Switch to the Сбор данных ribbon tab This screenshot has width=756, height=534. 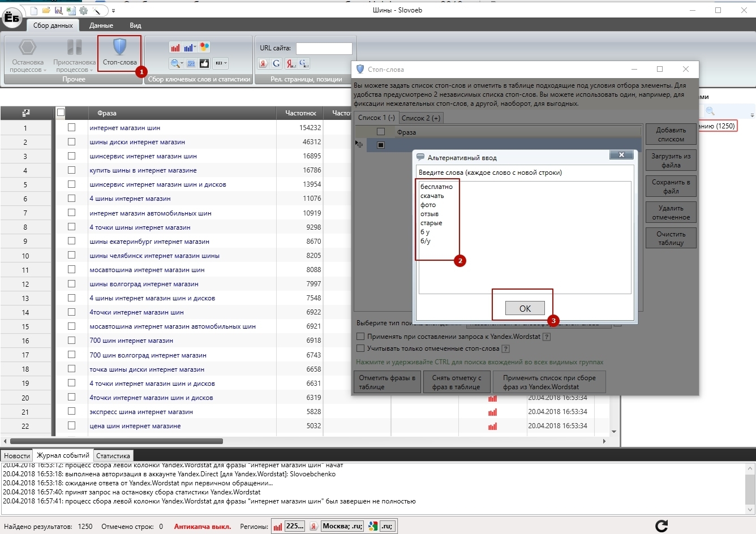click(x=53, y=25)
